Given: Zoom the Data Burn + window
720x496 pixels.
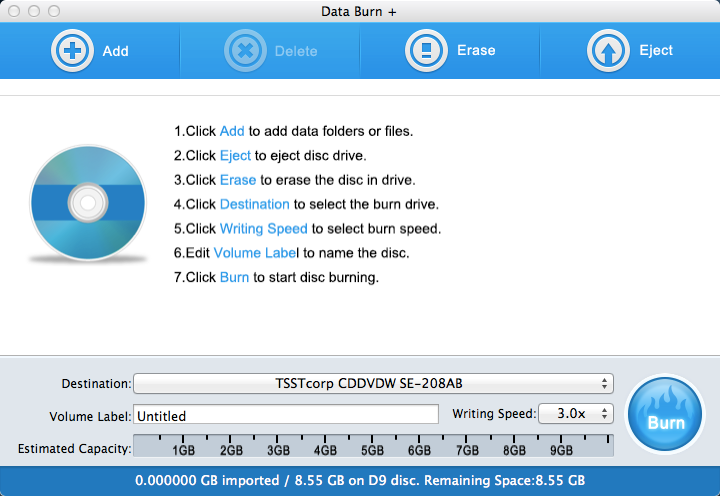Looking at the screenshot, I should click(x=53, y=11).
